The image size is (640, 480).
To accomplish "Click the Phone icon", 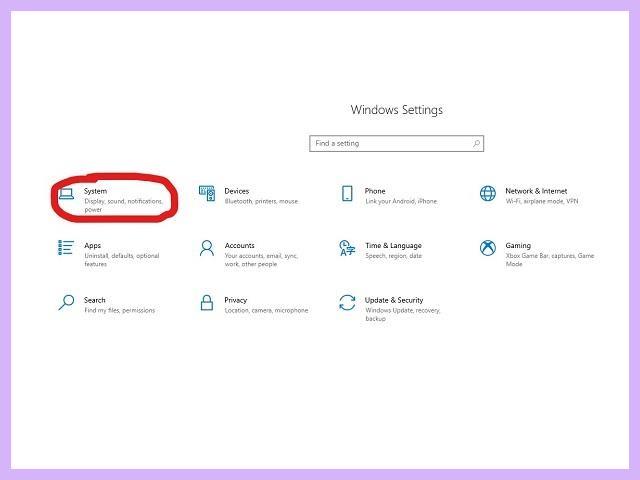I will point(347,193).
